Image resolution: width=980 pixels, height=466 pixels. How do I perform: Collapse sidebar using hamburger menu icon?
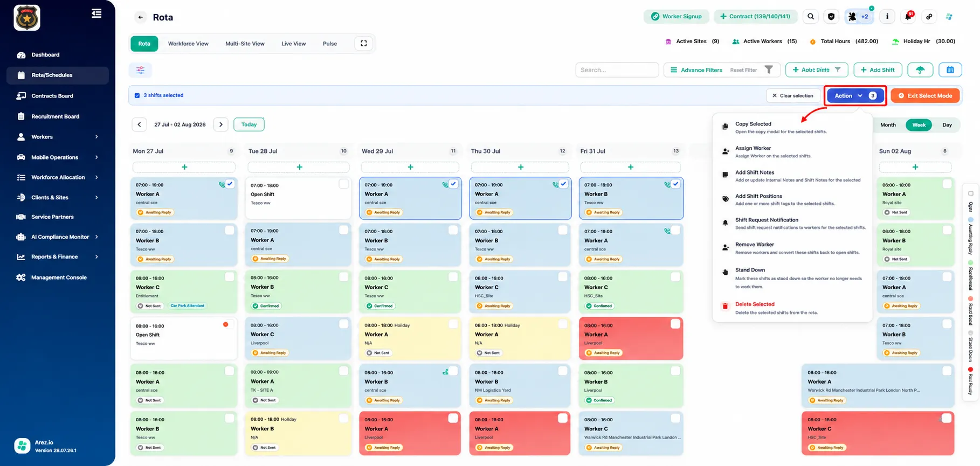[96, 13]
